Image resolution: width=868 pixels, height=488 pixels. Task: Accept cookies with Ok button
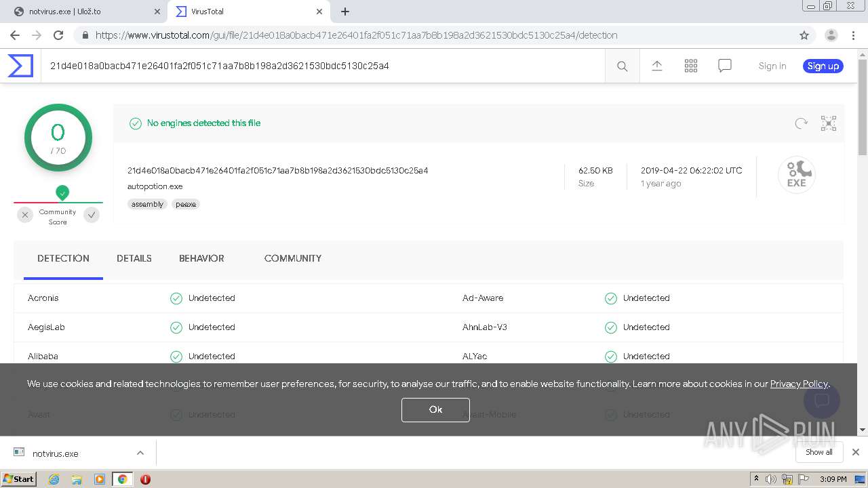[x=435, y=409]
